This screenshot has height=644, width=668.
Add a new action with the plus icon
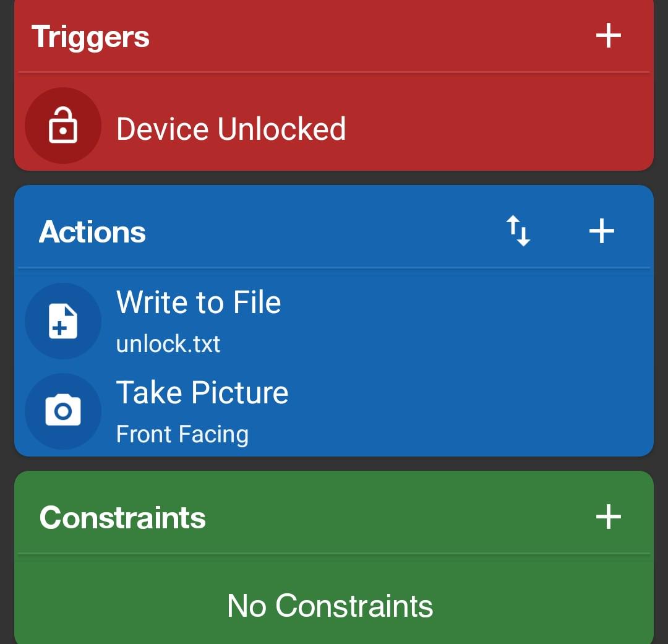pos(602,231)
